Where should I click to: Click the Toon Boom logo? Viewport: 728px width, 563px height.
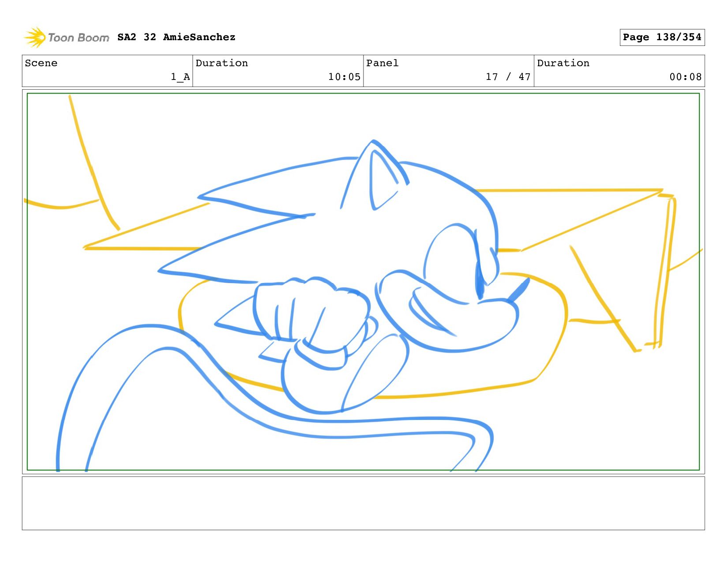(66, 38)
